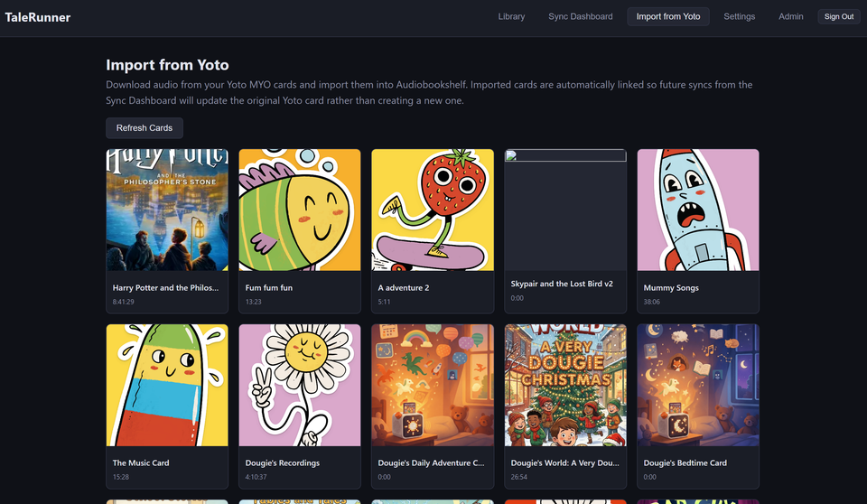
Task: Click the TaleRunner logo
Action: point(38,17)
